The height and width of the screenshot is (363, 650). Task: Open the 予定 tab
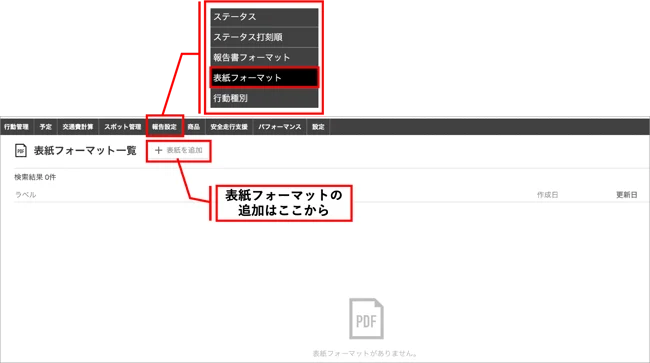pos(46,127)
